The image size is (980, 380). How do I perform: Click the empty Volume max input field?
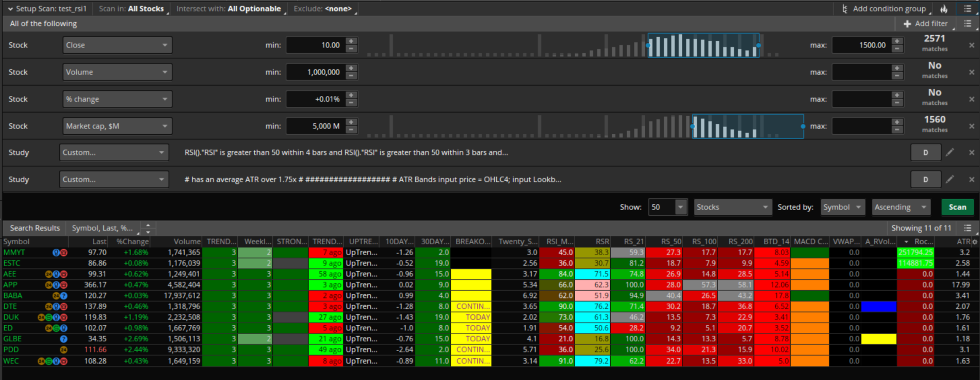coord(862,72)
